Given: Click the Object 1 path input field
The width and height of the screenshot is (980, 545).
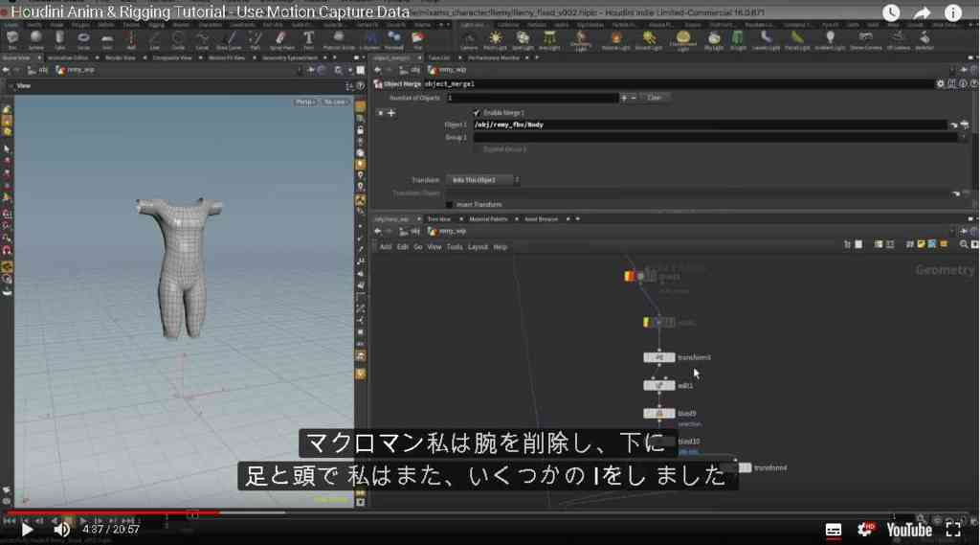Looking at the screenshot, I should [709, 125].
